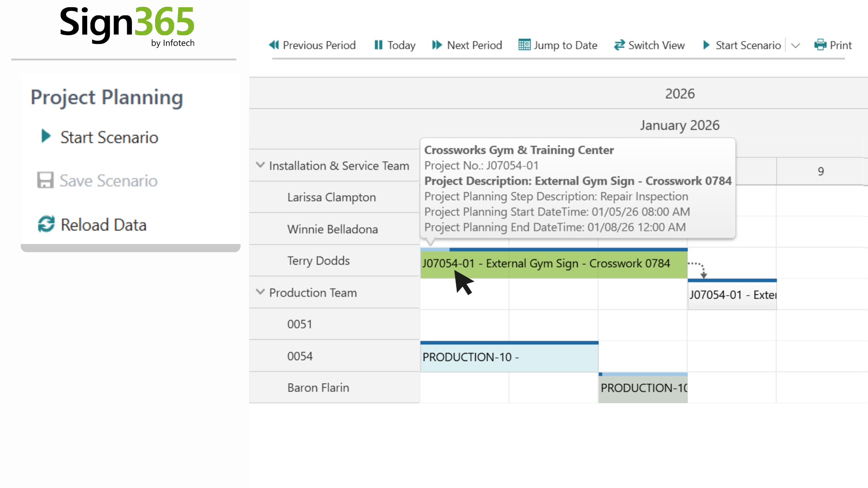Click the day 9 column header
Screen dimensions: 868x488
[821, 171]
